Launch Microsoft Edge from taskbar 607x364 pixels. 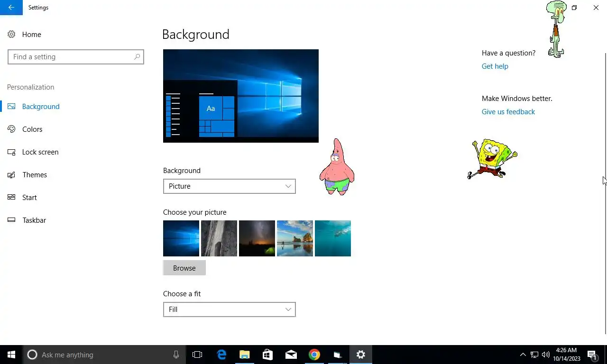(x=221, y=355)
